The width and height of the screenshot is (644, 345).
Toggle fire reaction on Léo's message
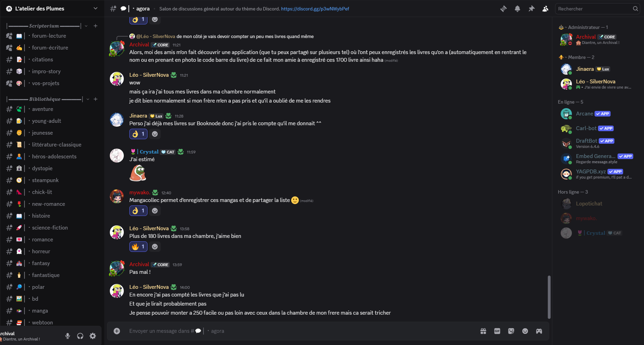[x=138, y=247]
